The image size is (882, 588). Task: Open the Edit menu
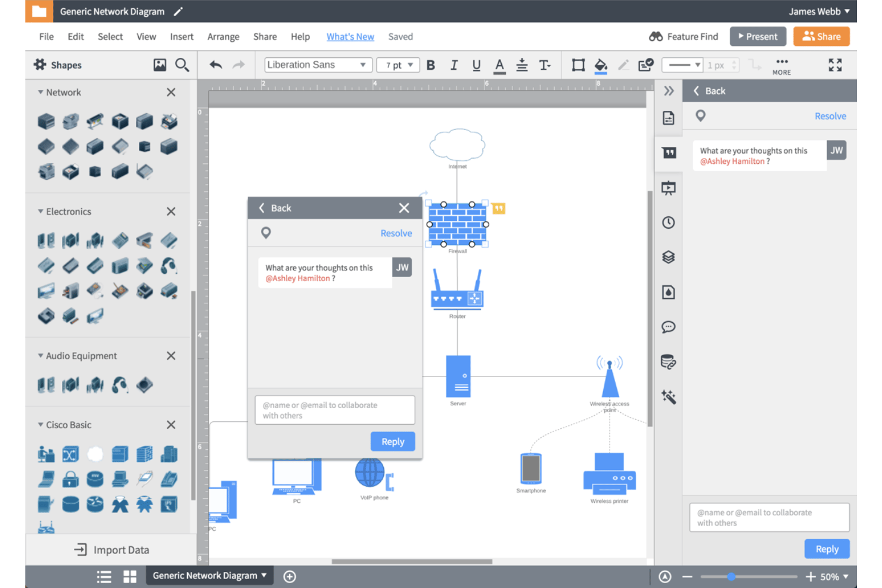(x=76, y=36)
